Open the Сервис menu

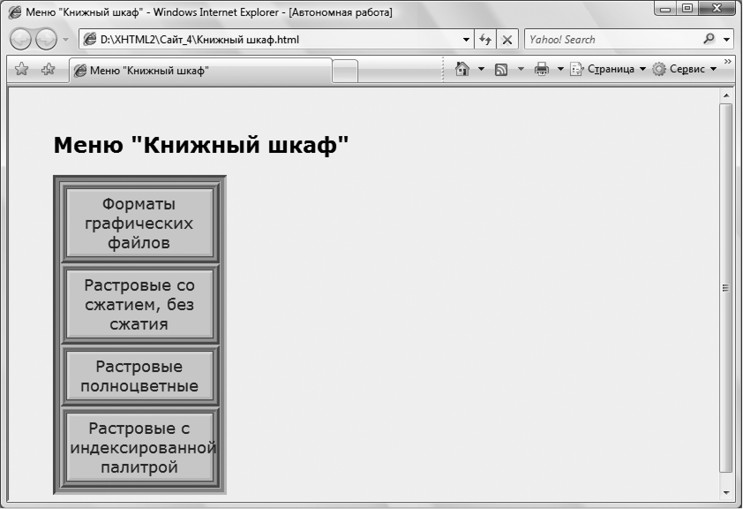(685, 69)
